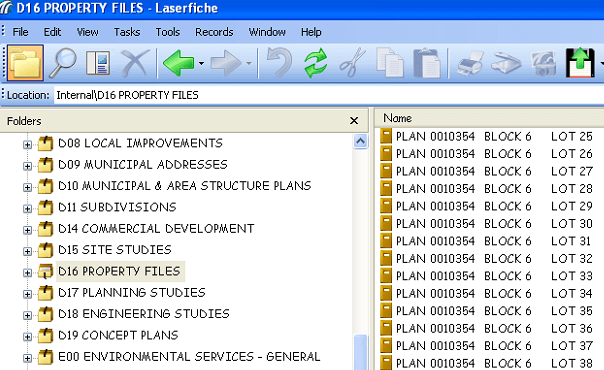The width and height of the screenshot is (604, 370).
Task: Click the LOT 33 row folder icon
Action: click(386, 275)
